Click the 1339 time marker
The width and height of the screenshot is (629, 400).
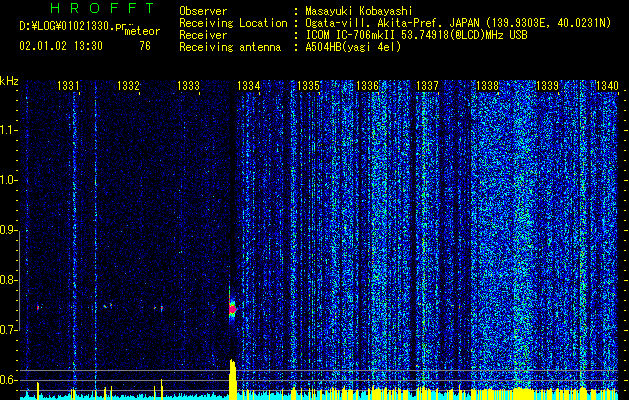click(x=547, y=86)
